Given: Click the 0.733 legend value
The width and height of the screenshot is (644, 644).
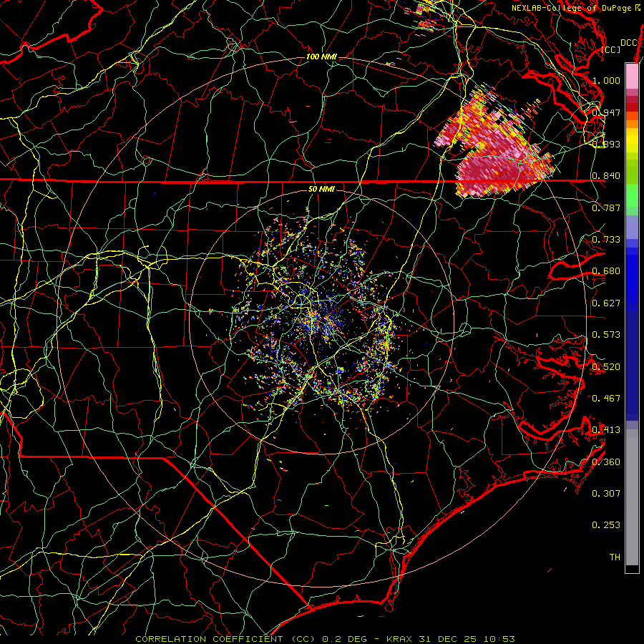Looking at the screenshot, I should [606, 240].
